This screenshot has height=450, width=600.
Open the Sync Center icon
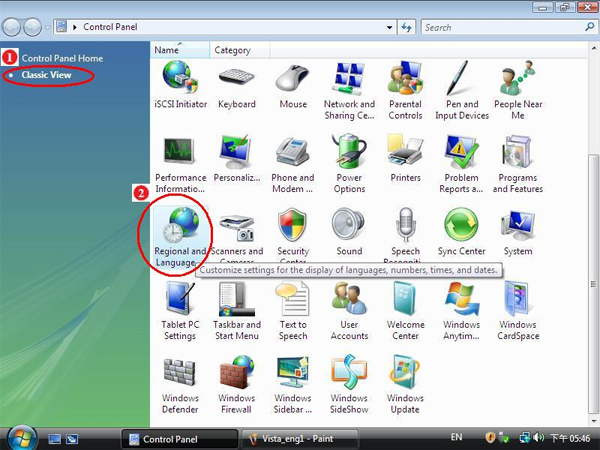click(x=461, y=225)
